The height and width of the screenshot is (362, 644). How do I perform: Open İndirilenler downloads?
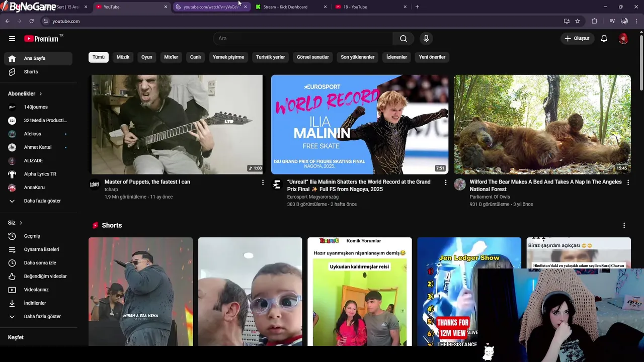click(38, 303)
